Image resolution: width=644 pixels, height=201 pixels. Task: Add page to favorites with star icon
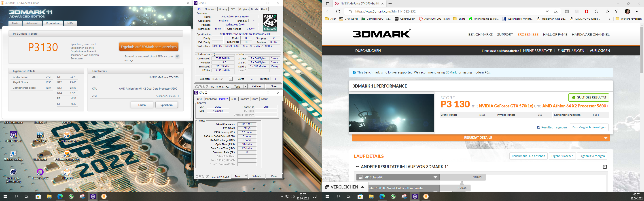[x=555, y=11]
